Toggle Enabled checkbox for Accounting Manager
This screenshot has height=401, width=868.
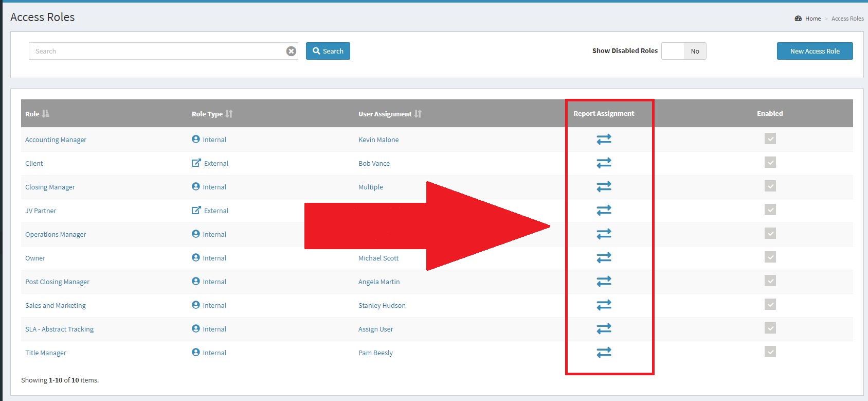click(770, 139)
